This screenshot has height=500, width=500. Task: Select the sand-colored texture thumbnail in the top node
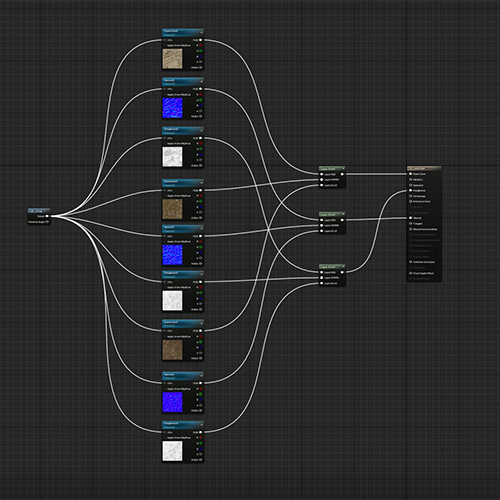click(x=172, y=59)
